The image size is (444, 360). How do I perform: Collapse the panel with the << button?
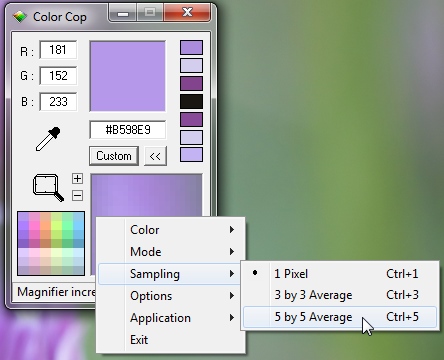click(155, 156)
